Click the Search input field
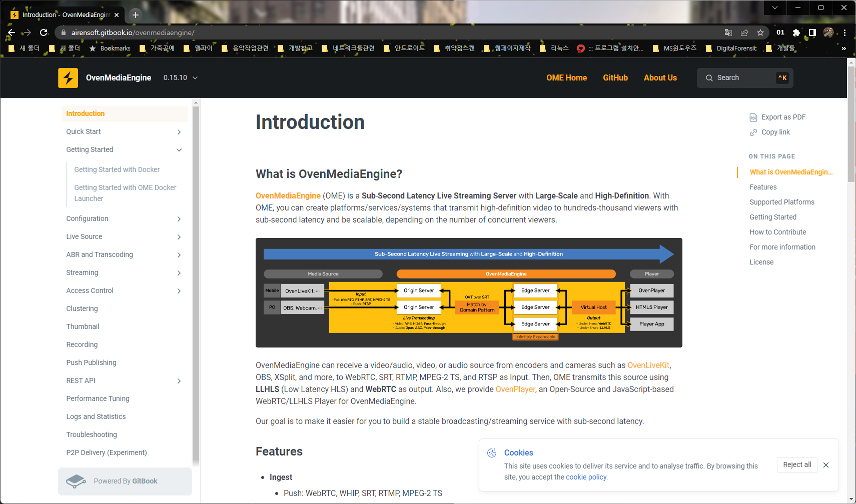 (745, 78)
